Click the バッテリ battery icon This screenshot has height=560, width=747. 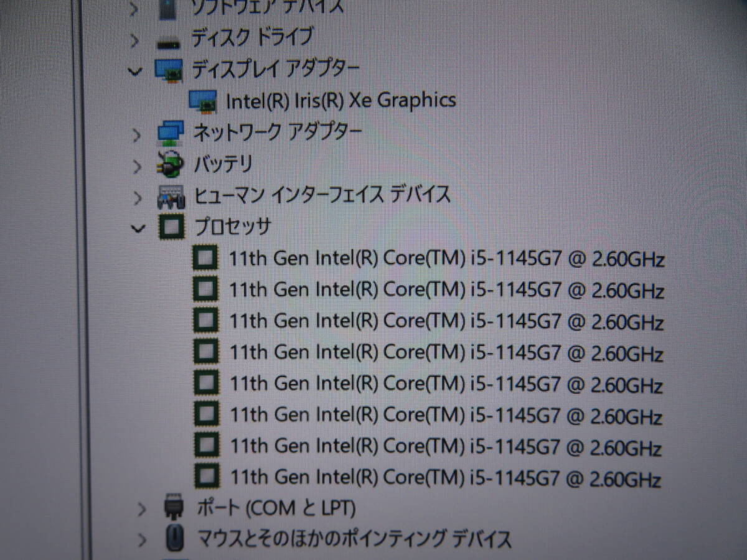tap(171, 164)
